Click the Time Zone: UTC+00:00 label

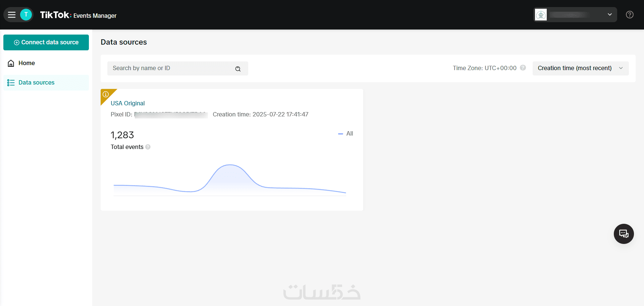coord(485,68)
